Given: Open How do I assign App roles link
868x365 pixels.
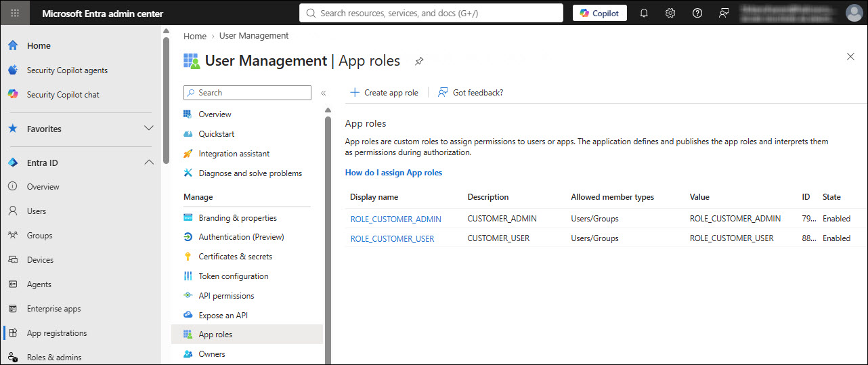Looking at the screenshot, I should [393, 173].
